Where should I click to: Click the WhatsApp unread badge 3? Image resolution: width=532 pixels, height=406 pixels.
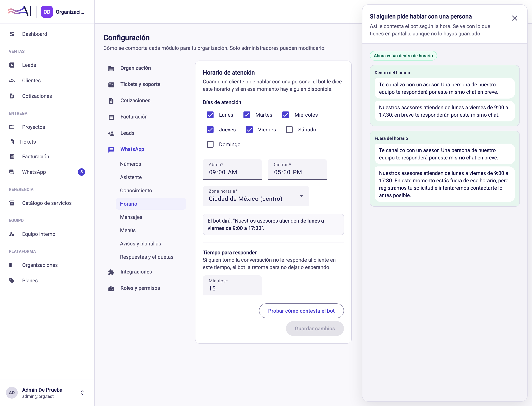click(81, 172)
